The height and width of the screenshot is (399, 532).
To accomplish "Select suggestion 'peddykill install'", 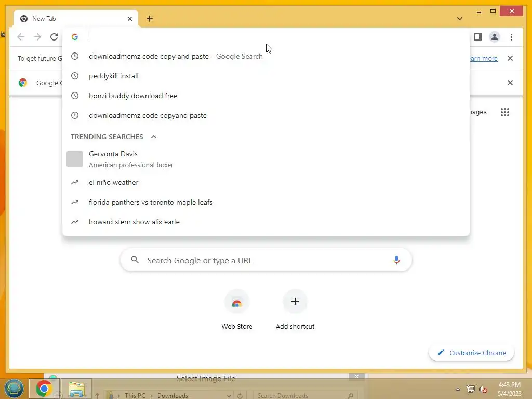I will (x=266, y=76).
